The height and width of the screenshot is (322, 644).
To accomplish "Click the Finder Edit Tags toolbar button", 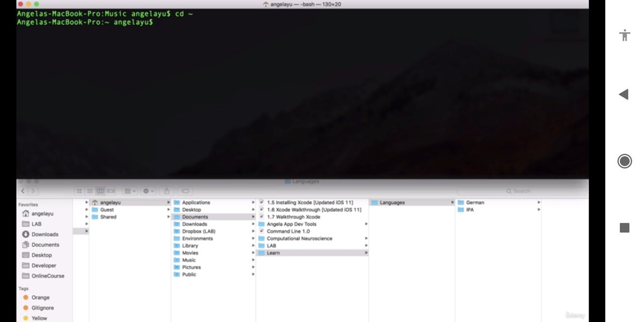I will pos(186,191).
